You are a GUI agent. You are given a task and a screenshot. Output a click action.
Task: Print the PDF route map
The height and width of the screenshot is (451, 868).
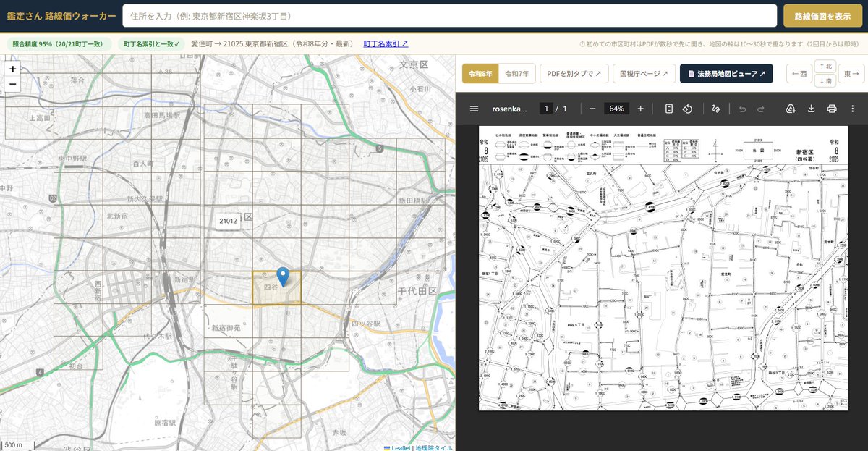click(x=832, y=109)
